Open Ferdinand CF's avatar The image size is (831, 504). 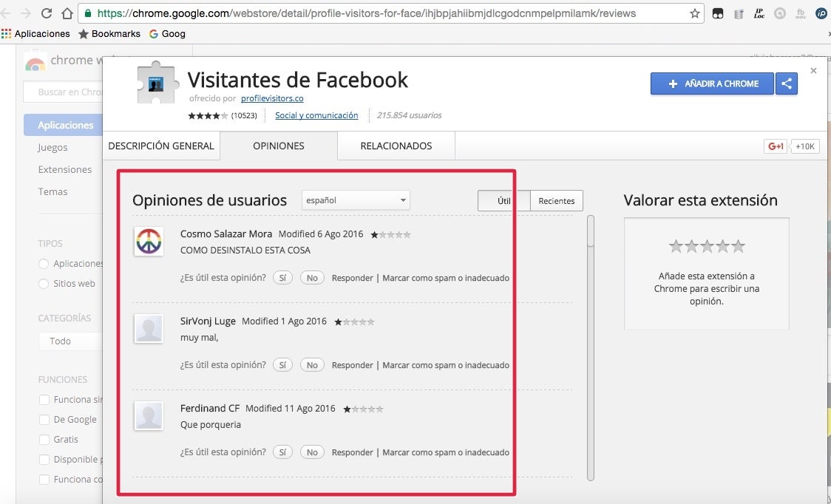[149, 415]
